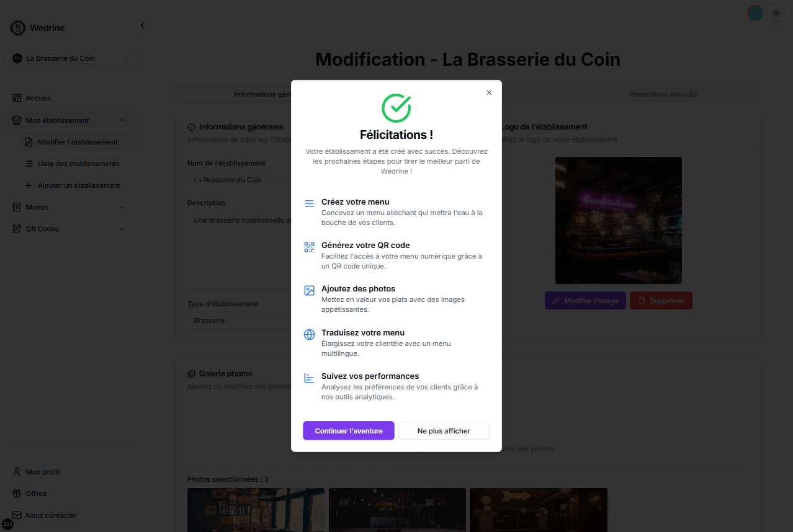Expand the QR Codes sidebar section

[122, 229]
